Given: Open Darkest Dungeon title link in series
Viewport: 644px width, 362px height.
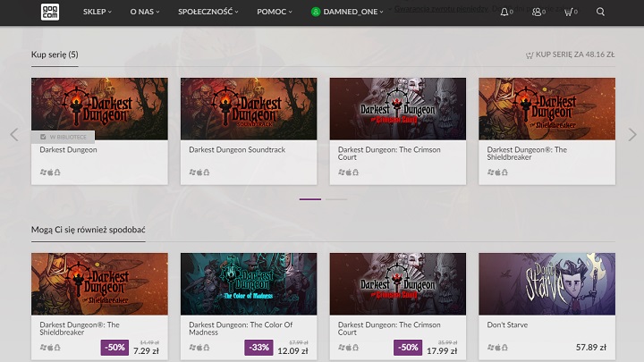Looking at the screenshot, I should pyautogui.click(x=68, y=150).
